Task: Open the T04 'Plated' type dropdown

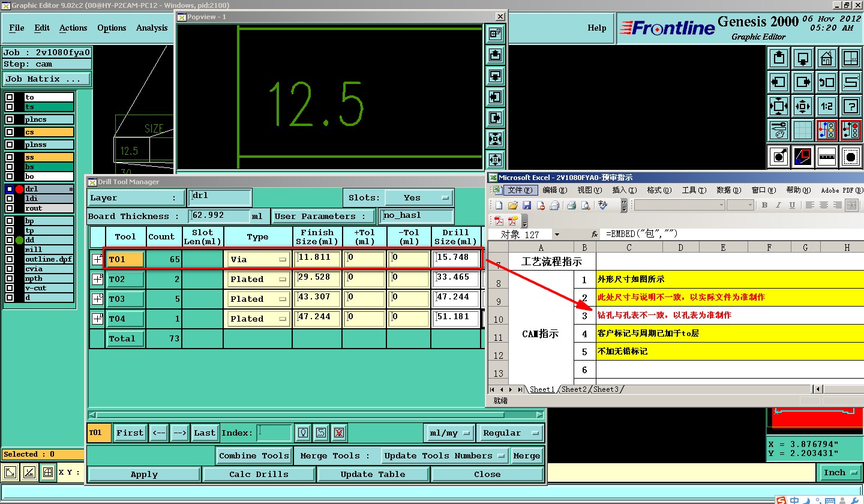Action: (x=258, y=319)
